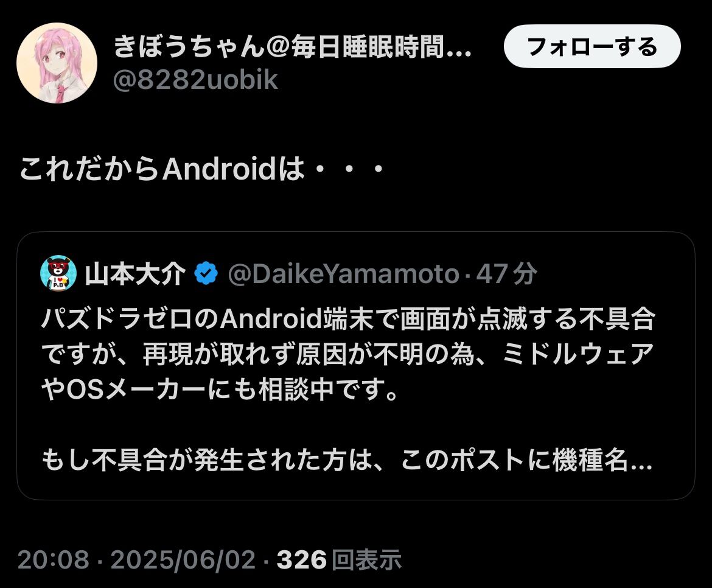The width and height of the screenshot is (712, 588).
Task: Click the 47分 timestamp on quoted post
Action: click(x=506, y=274)
